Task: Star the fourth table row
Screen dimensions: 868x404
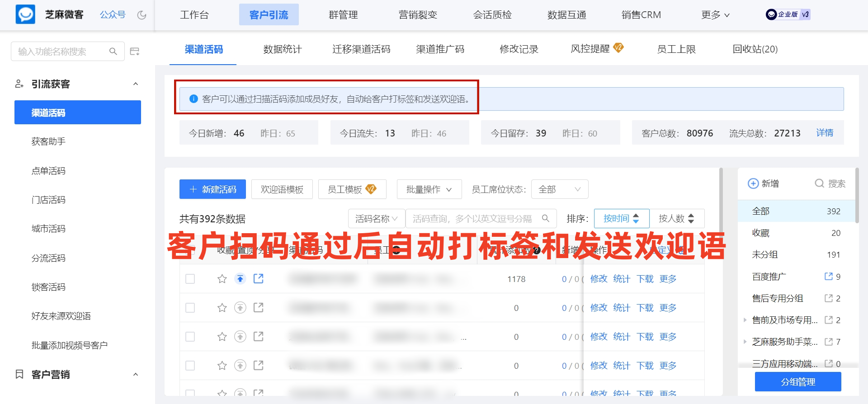Action: point(222,366)
